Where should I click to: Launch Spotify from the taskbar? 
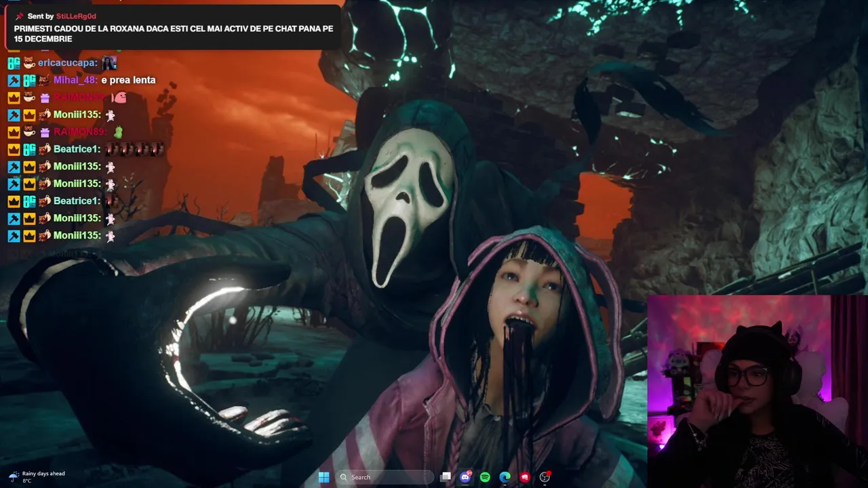click(x=485, y=477)
